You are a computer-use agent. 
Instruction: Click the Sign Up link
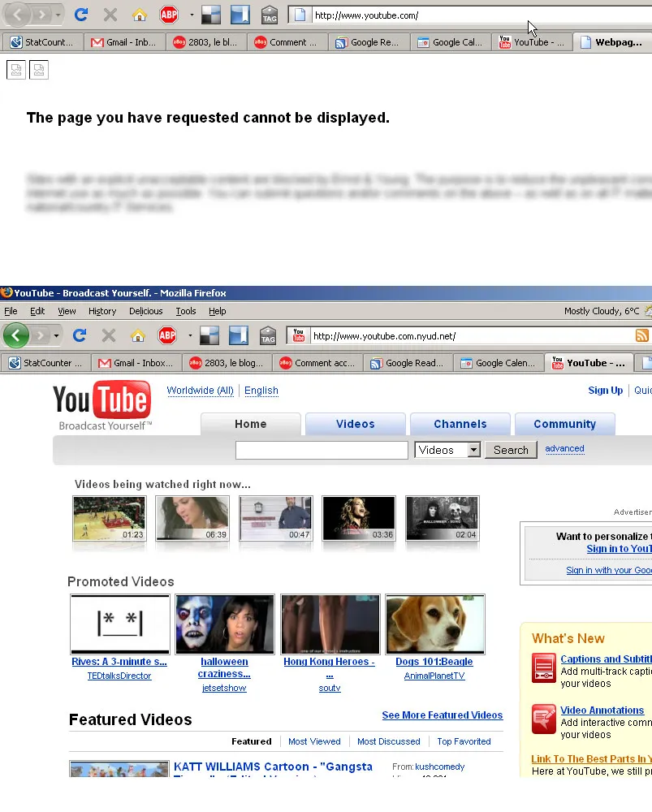point(605,391)
